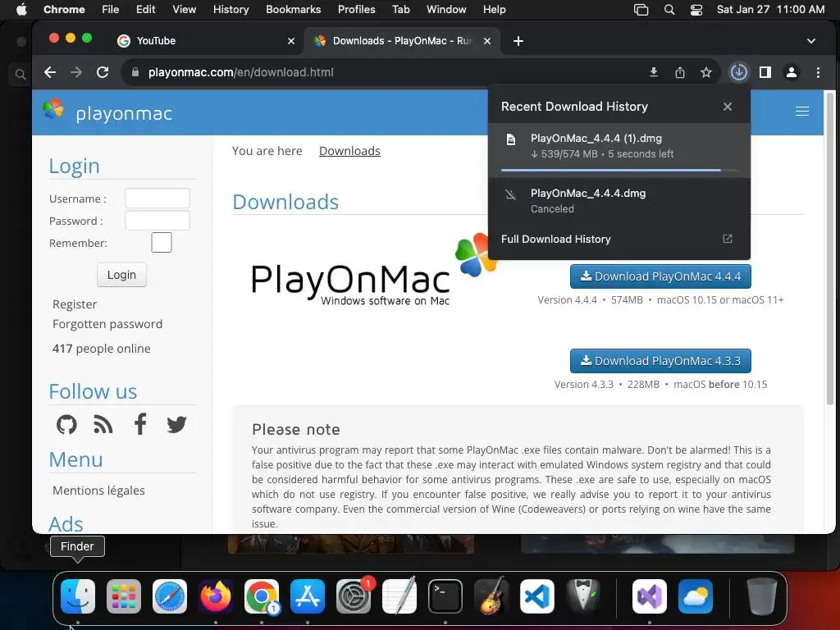Click Download PlayOnMac 4.4.4 button
This screenshot has width=840, height=630.
[x=660, y=276]
